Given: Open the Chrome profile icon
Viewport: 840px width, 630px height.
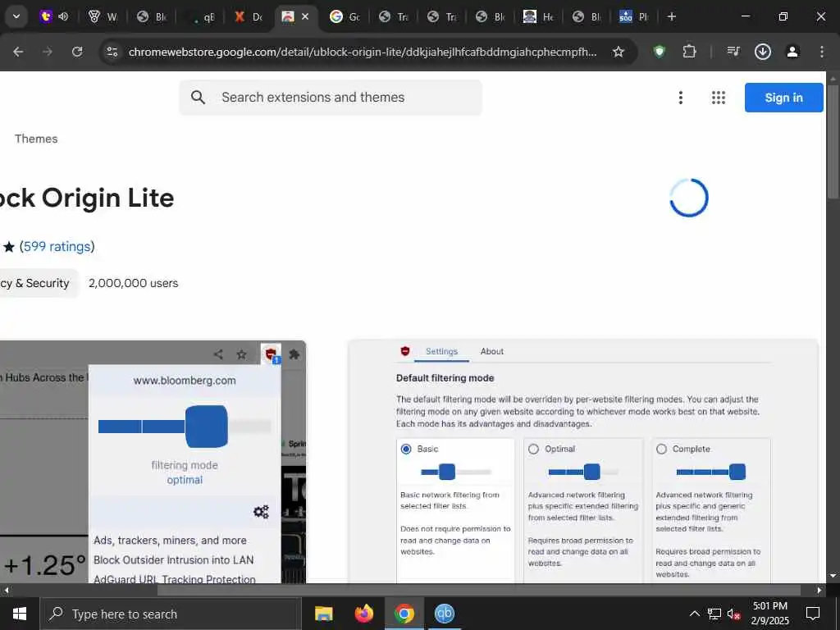Looking at the screenshot, I should point(792,52).
